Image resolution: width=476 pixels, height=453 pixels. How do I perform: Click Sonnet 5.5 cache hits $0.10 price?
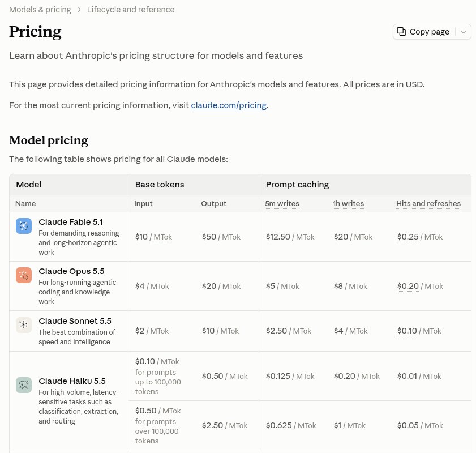coord(419,331)
